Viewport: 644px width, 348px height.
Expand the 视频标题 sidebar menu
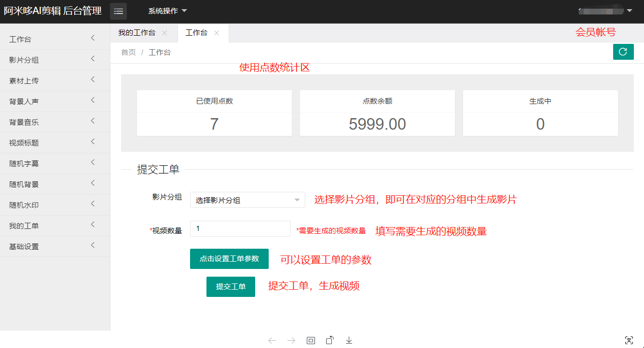[x=55, y=143]
